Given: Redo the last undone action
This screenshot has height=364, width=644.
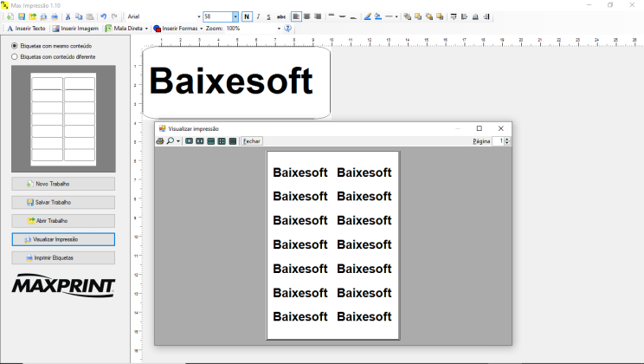Looking at the screenshot, I should pyautogui.click(x=114, y=16).
